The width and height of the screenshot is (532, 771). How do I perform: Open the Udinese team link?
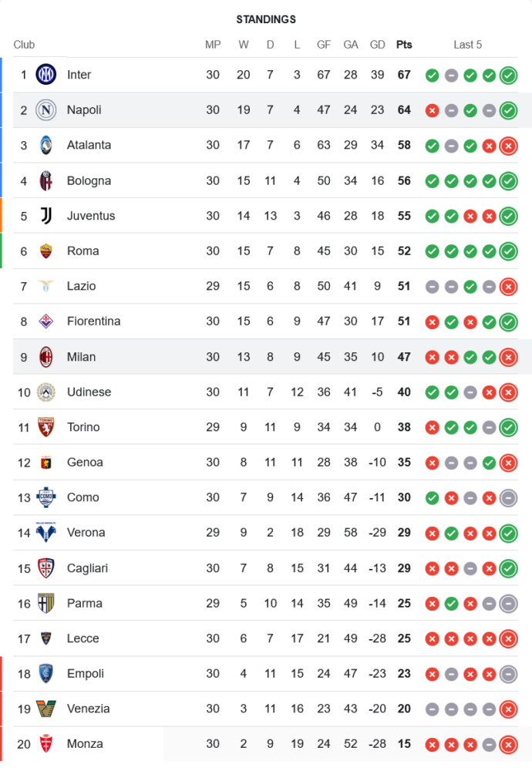coord(89,392)
